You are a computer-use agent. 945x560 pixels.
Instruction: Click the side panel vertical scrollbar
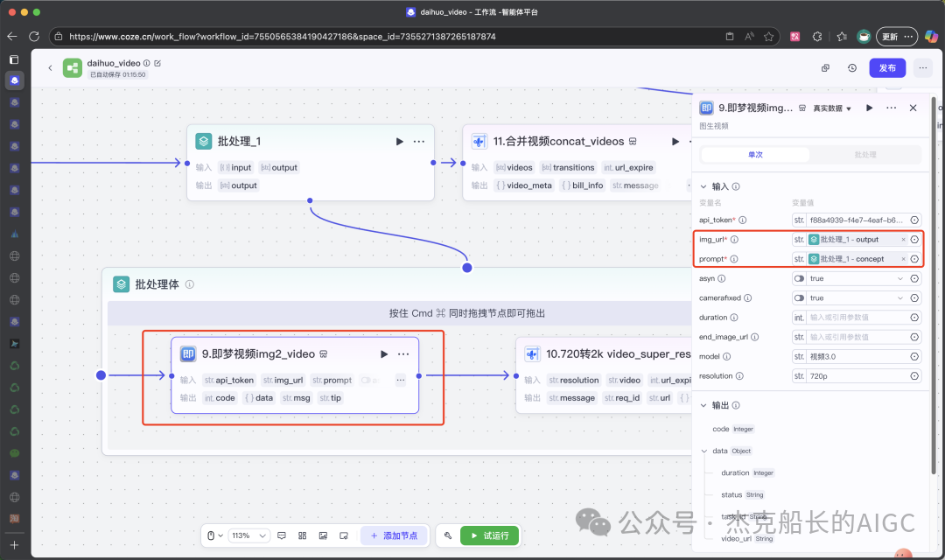(933, 286)
